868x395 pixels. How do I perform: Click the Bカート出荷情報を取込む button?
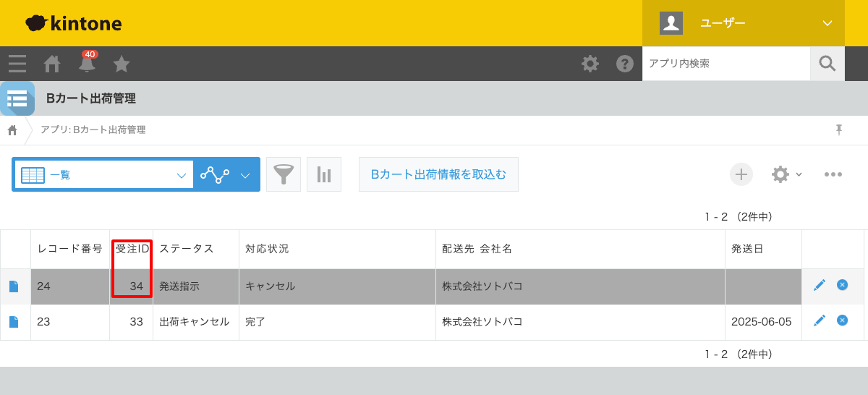click(x=438, y=174)
